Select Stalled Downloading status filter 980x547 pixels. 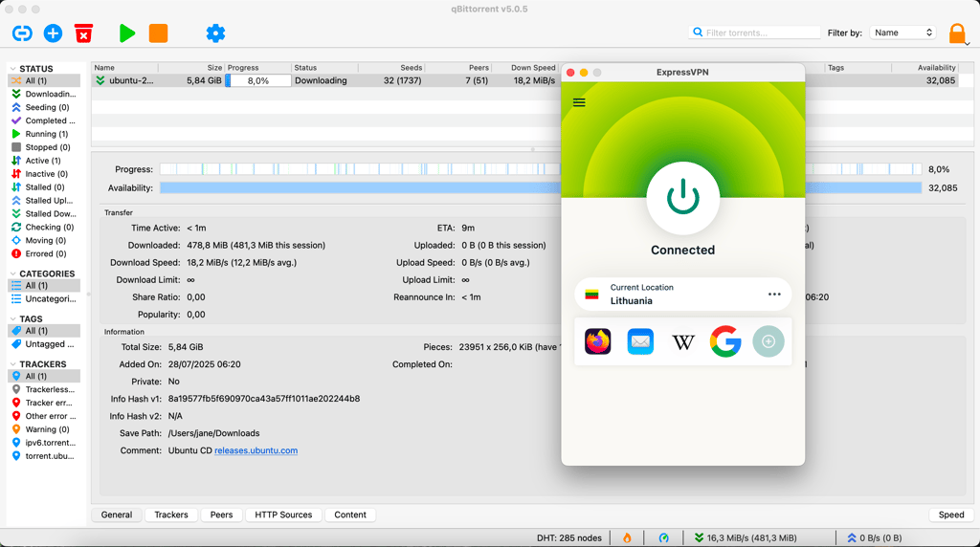(44, 213)
